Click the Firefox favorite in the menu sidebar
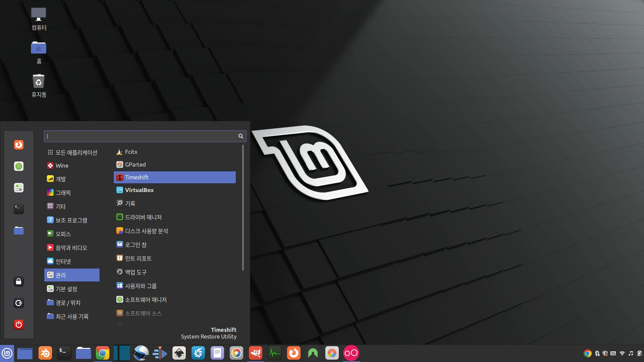This screenshot has width=644, height=362. click(19, 145)
